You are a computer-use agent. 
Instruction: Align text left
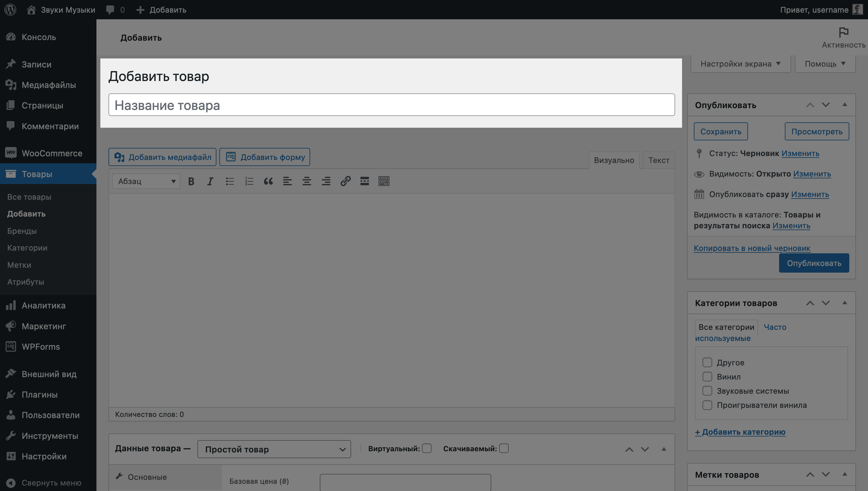click(288, 181)
